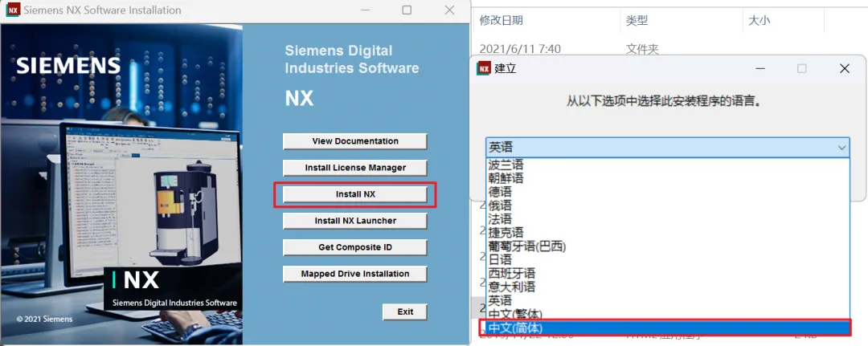Minimize the Siemens NX installer window

[365, 10]
